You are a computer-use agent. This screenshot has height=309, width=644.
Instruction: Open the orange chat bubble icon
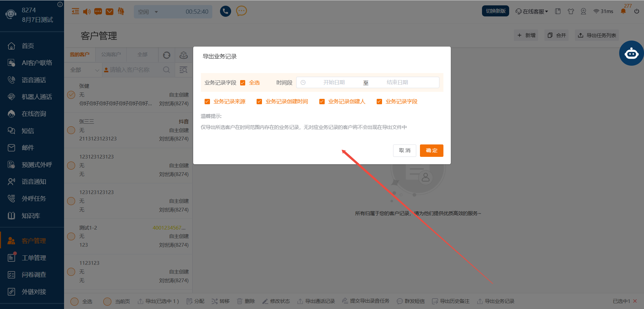pos(241,11)
